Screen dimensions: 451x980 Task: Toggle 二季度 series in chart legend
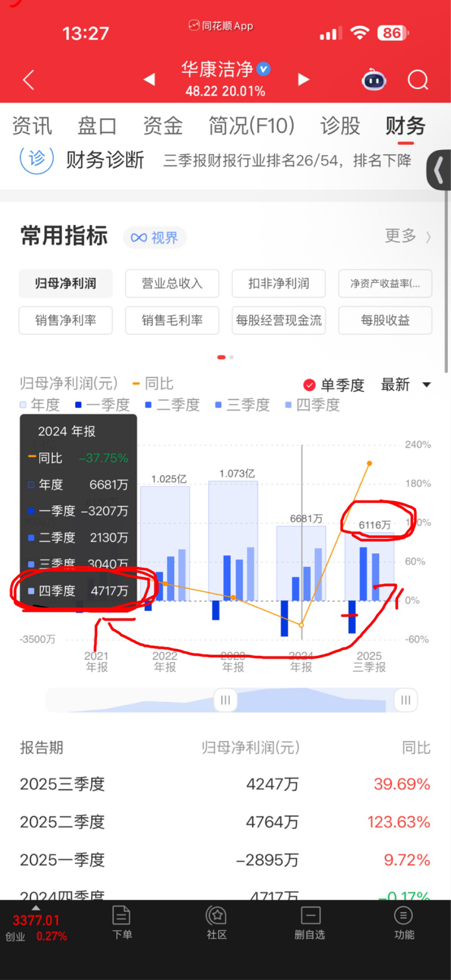pyautogui.click(x=173, y=405)
